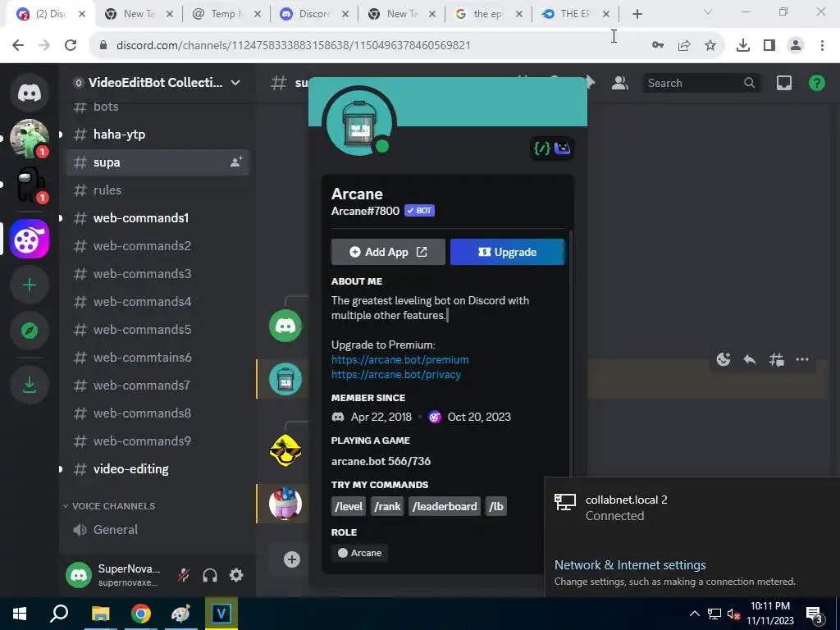Join the General voice channel

157,530
